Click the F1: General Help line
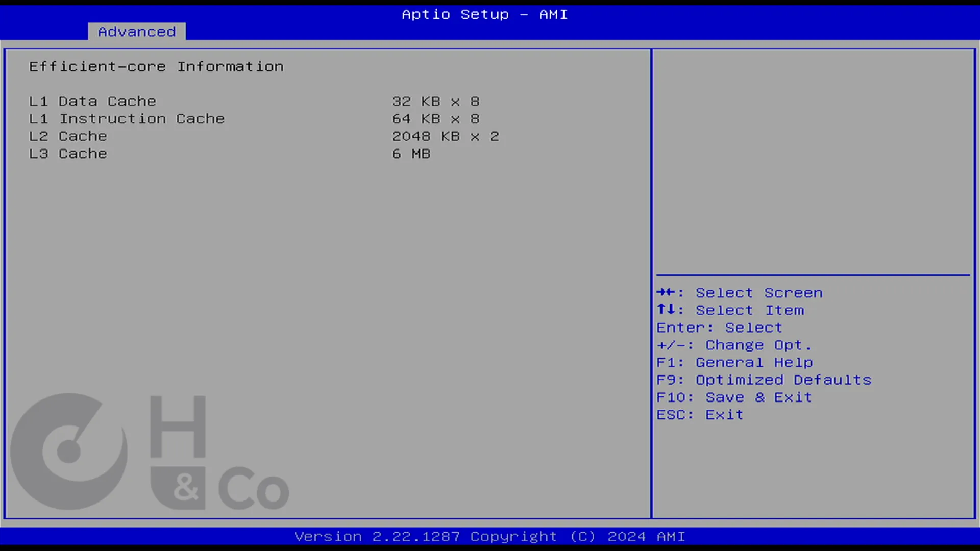This screenshot has height=551, width=980. [x=734, y=362]
